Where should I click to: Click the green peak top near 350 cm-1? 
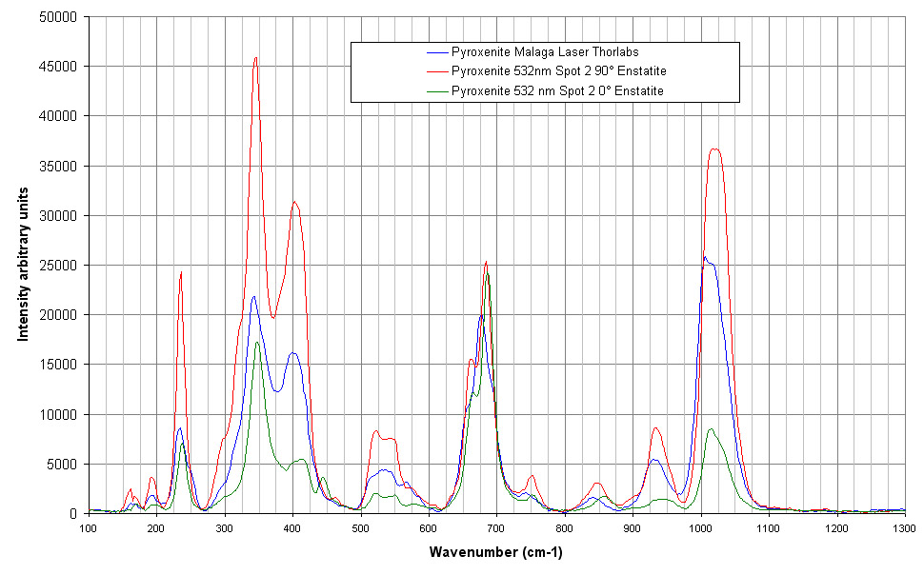point(257,343)
